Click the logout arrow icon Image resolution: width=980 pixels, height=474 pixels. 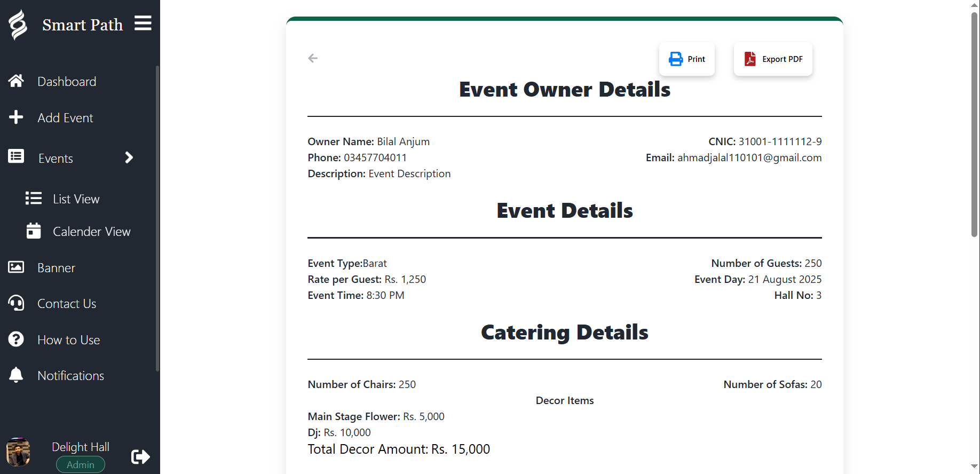click(140, 457)
